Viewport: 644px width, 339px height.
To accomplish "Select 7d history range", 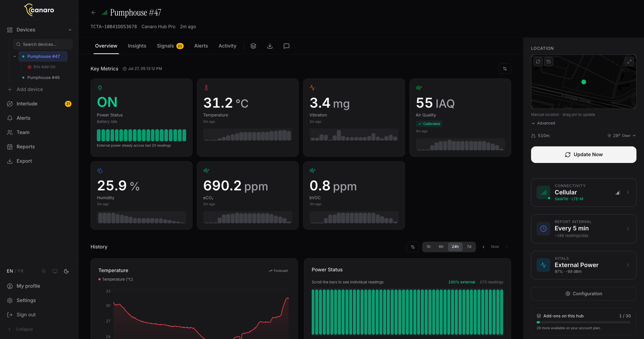I will click(469, 247).
